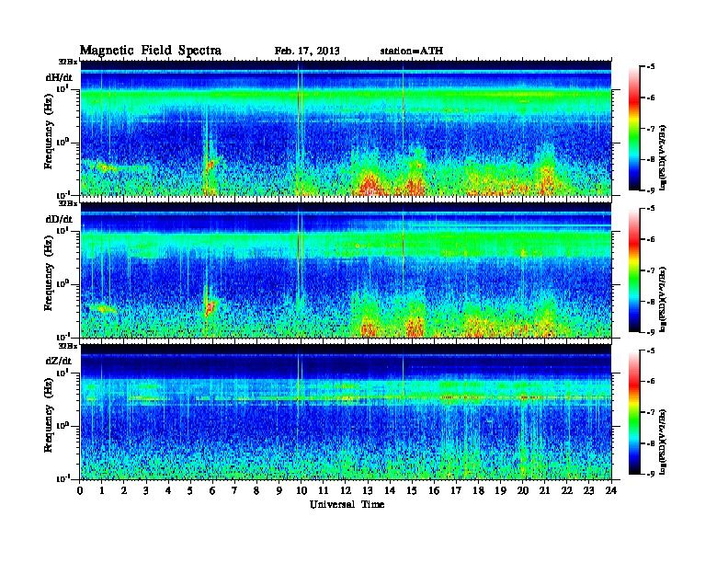Image resolution: width=728 pixels, height=563 pixels.
Task: Click hour "0" on the time axis
Action: [x=80, y=490]
